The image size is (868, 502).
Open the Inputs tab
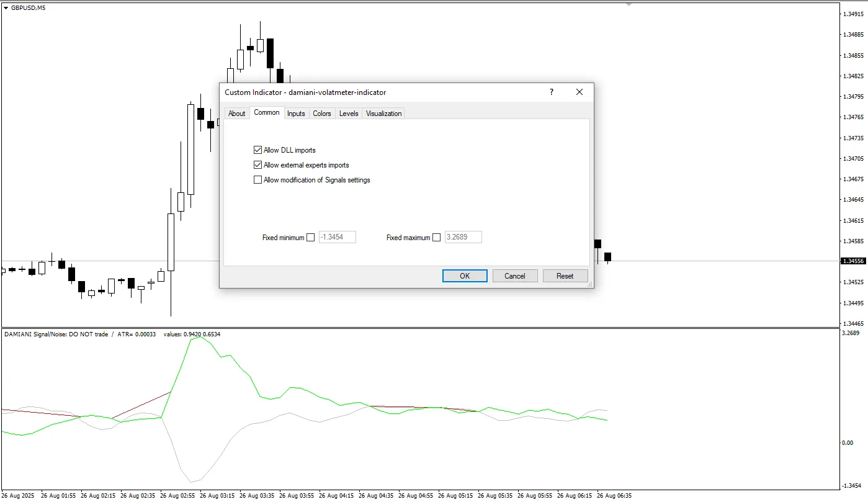click(x=296, y=114)
